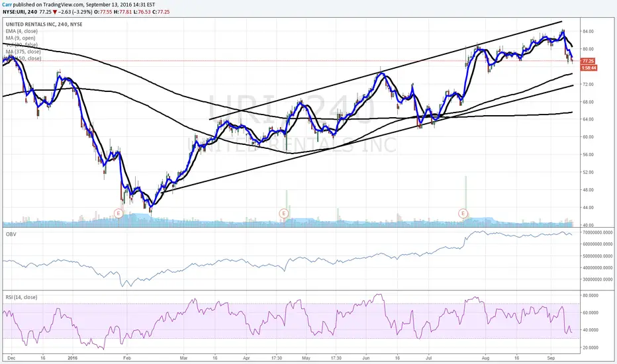Click the '84.00' price axis label
Image resolution: width=617 pixels, height=364 pixels.
tap(589, 32)
